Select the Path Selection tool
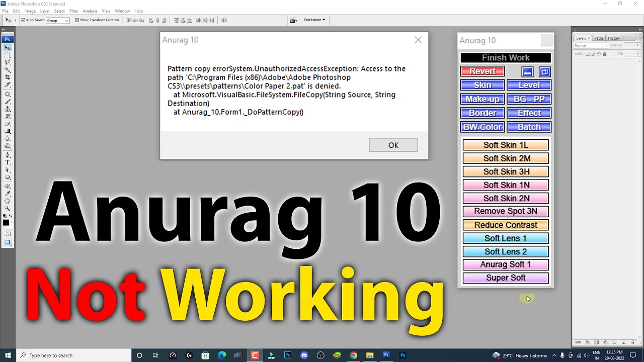 [8, 170]
